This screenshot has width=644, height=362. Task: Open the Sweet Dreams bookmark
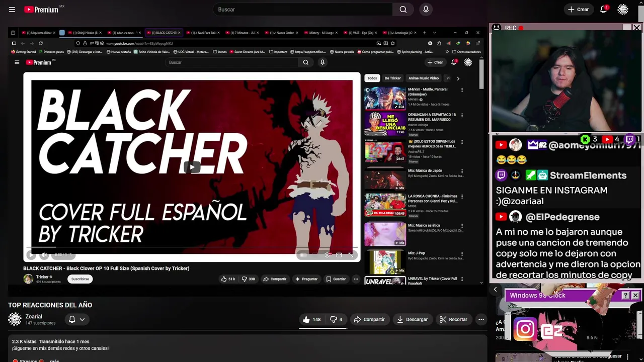click(x=247, y=52)
